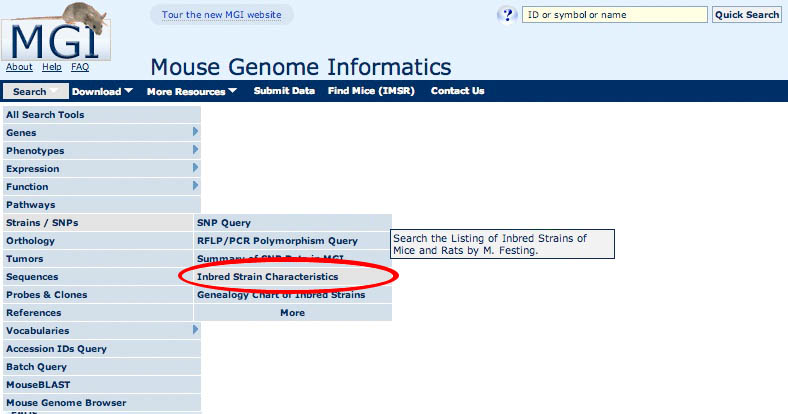Open Genealogy Chart of Inbred Strains
The width and height of the screenshot is (788, 414).
(x=293, y=295)
